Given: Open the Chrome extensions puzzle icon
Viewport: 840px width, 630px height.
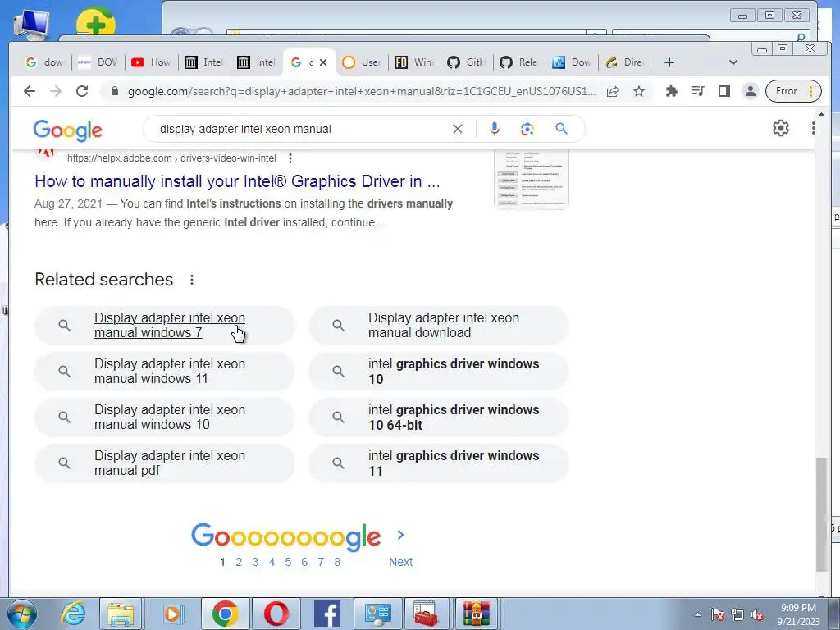Looking at the screenshot, I should point(671,91).
